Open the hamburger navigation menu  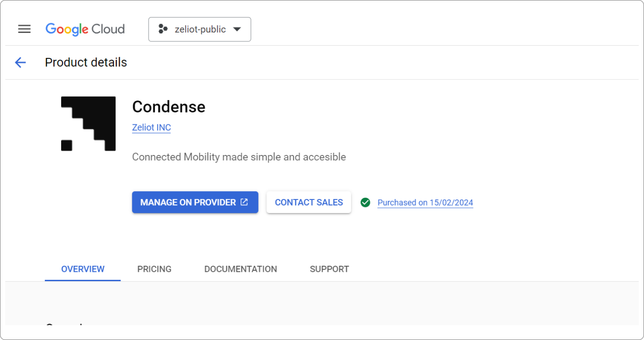click(x=24, y=29)
